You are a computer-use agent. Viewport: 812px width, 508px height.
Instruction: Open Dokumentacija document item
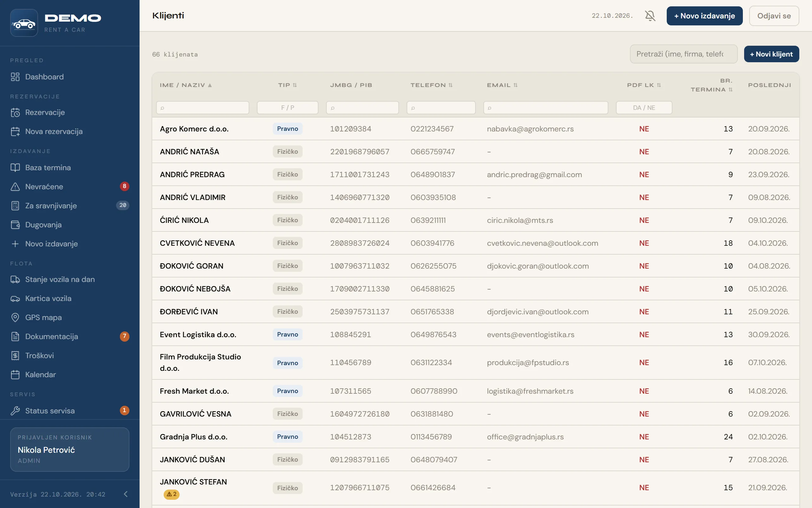tap(69, 337)
